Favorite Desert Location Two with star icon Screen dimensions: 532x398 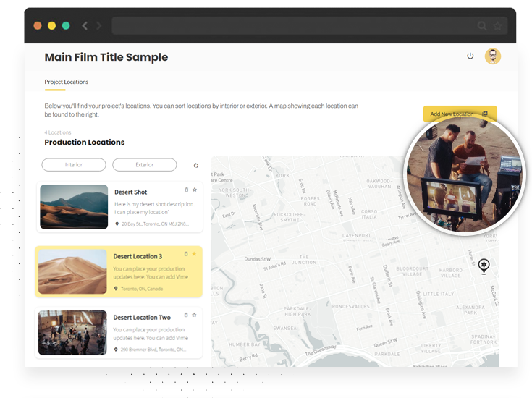pyautogui.click(x=194, y=315)
